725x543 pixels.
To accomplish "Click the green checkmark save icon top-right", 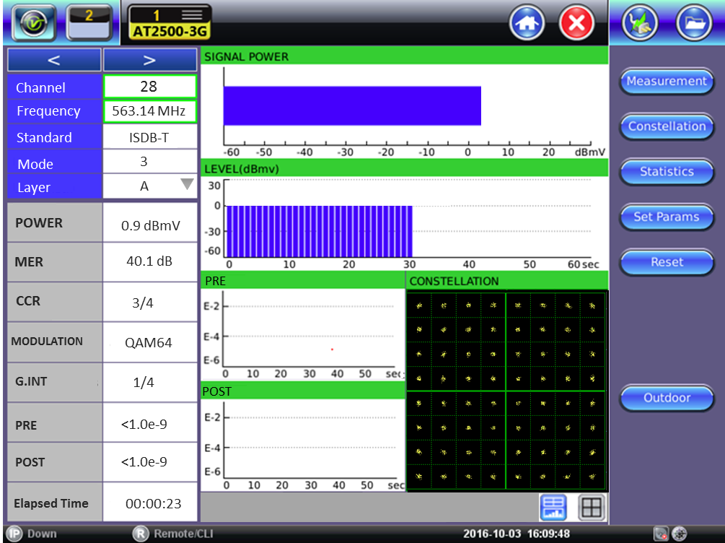I will pyautogui.click(x=641, y=23).
